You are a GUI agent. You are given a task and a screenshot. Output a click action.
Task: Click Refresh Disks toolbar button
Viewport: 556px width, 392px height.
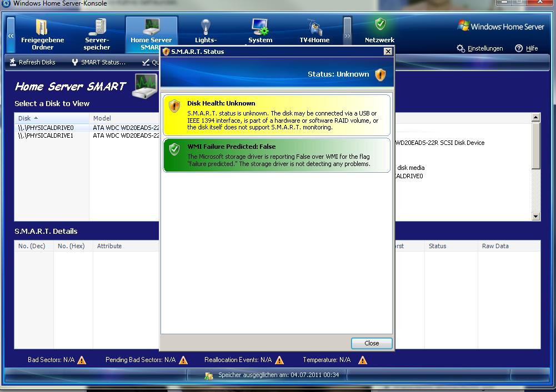click(x=32, y=62)
